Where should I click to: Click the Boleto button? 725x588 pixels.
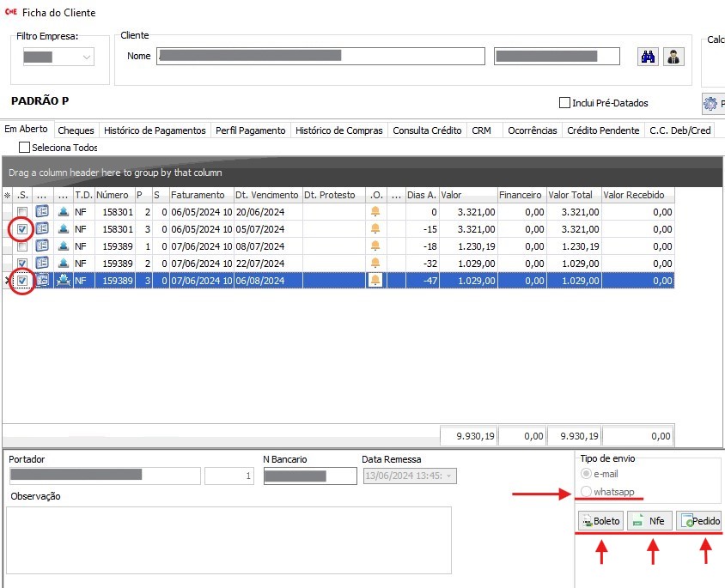pyautogui.click(x=600, y=521)
